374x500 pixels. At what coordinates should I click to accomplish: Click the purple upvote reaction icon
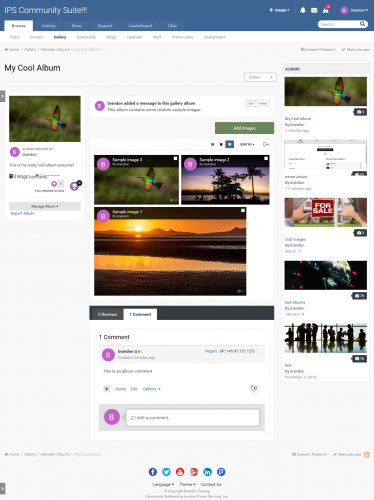point(54,184)
